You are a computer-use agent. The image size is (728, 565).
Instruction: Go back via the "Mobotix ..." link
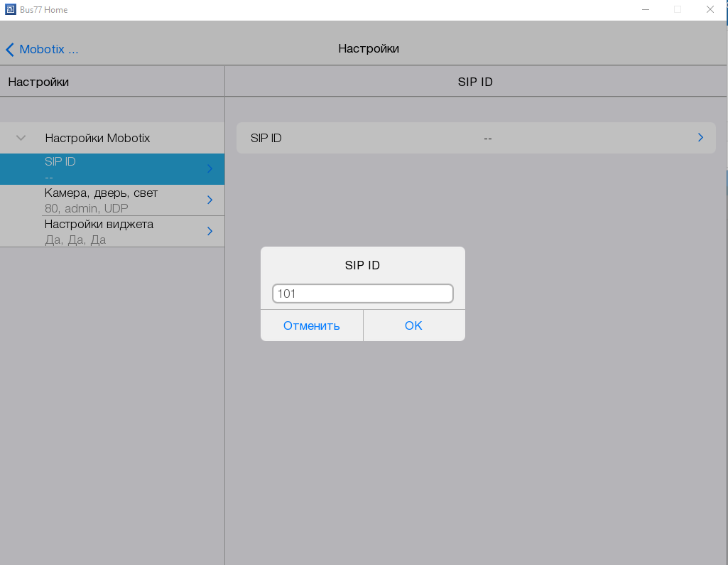click(x=48, y=50)
